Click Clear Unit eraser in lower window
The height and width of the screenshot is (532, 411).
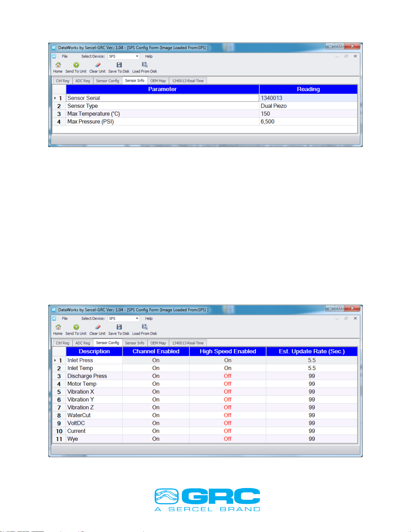click(97, 330)
